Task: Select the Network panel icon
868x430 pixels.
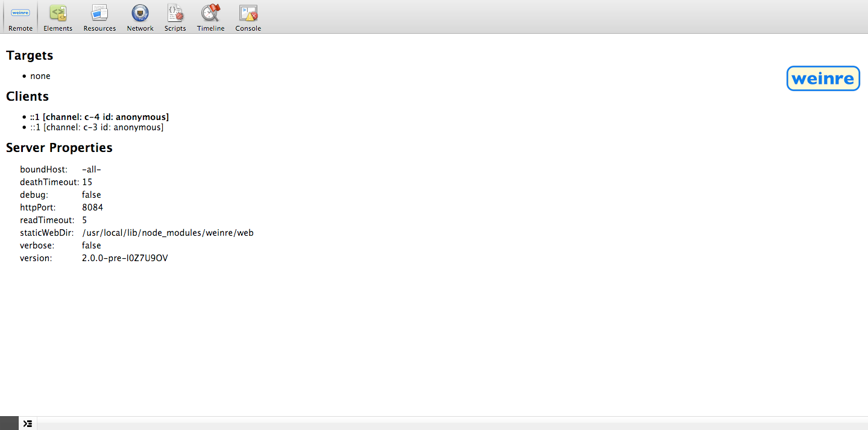Action: [140, 17]
